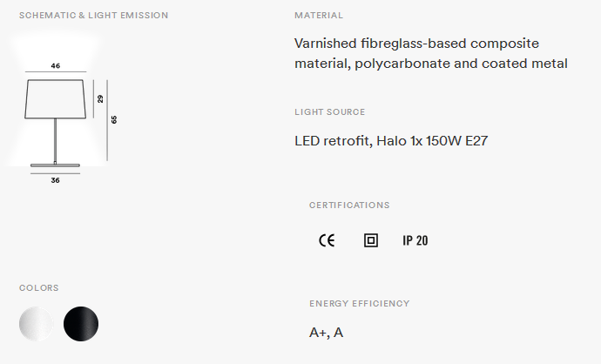The image size is (601, 364).
Task: Click the 29 shade height dimension label
Action: click(x=100, y=99)
